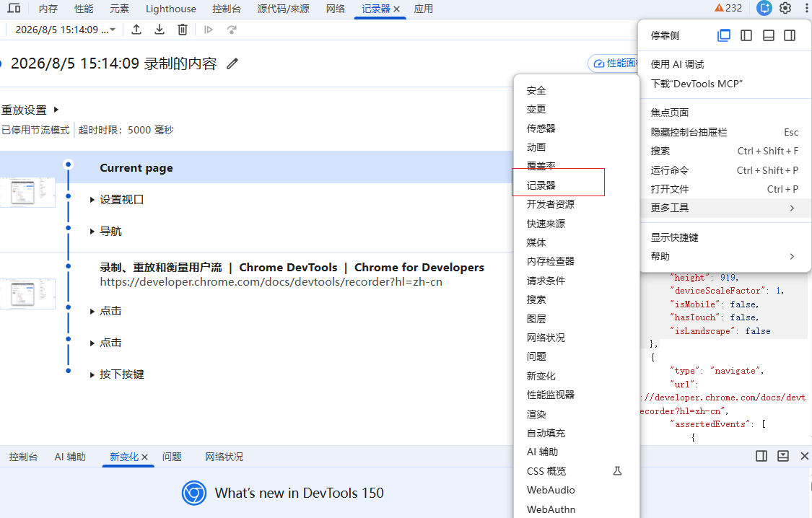The image size is (812, 518).
Task: Open 问题 drawer tab
Action: click(x=172, y=457)
